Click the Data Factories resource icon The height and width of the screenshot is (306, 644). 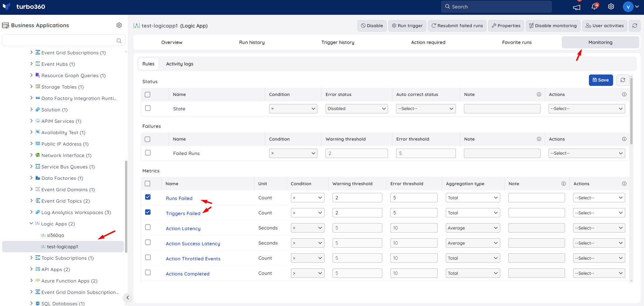[38, 178]
